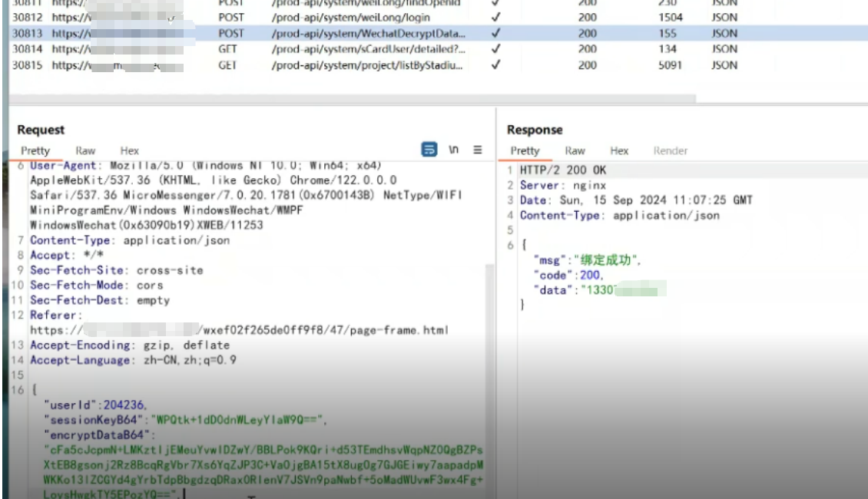Switch request view to Hex tab
This screenshot has height=499, width=868.
tap(129, 150)
